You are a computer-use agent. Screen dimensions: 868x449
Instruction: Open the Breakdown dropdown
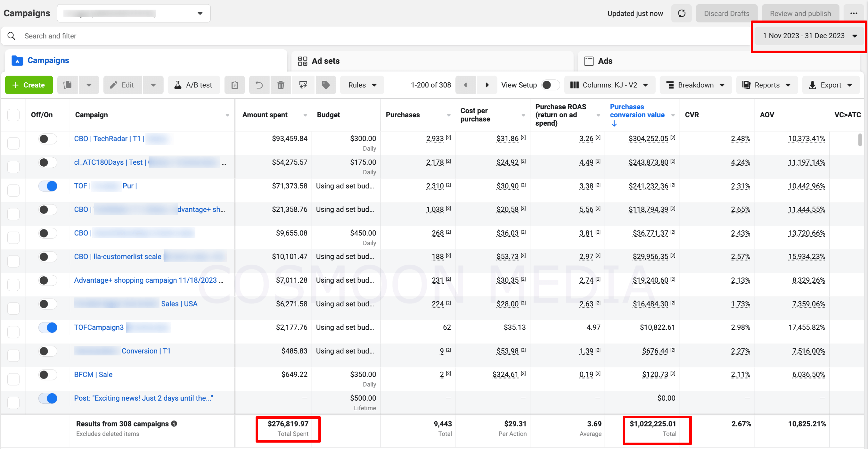click(695, 85)
